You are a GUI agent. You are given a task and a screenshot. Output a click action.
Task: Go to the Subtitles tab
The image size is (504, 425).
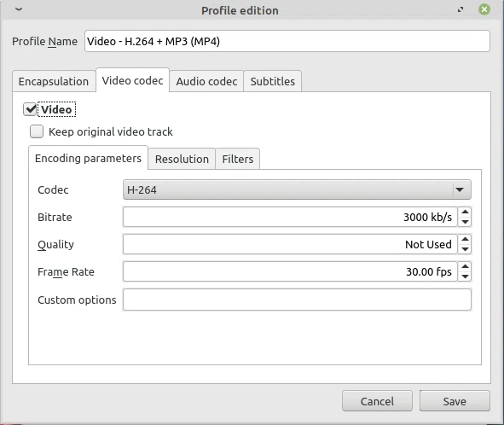click(x=273, y=81)
